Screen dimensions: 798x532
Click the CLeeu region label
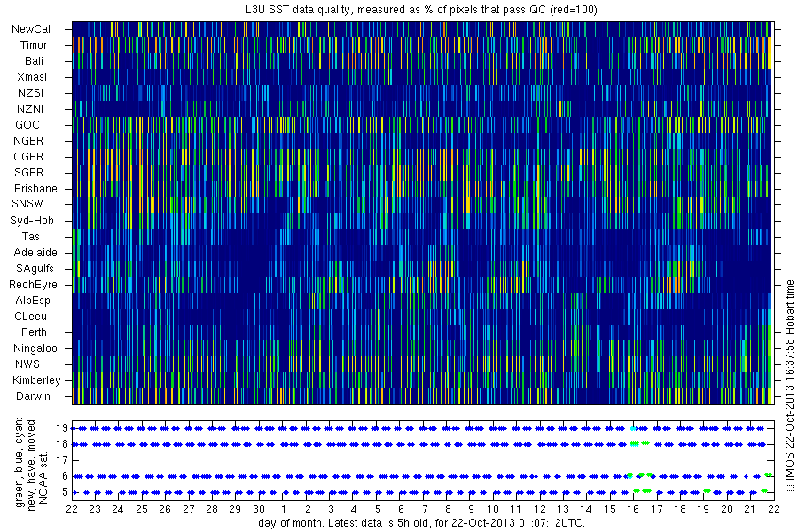30,317
